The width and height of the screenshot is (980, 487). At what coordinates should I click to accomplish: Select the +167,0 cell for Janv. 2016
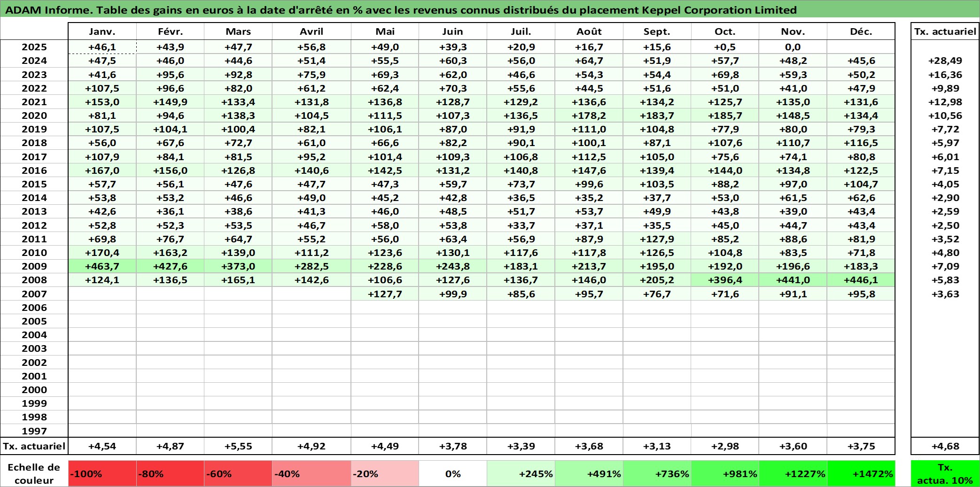tap(102, 170)
